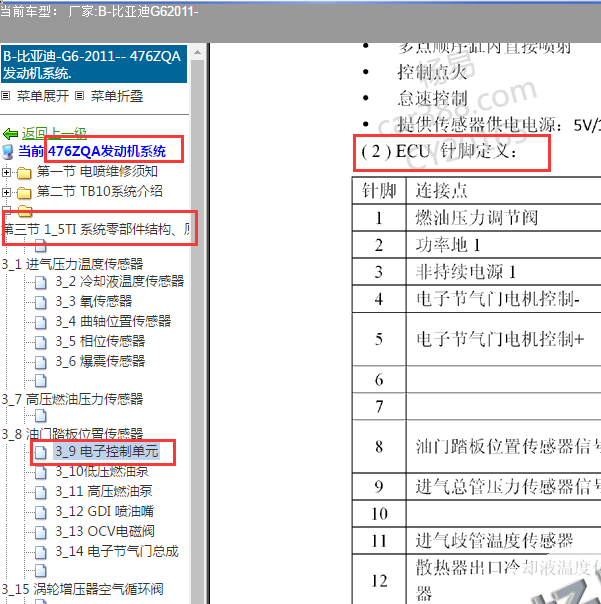Click the 针脚 column header
Viewport: 601px width, 604px height.
click(x=379, y=191)
